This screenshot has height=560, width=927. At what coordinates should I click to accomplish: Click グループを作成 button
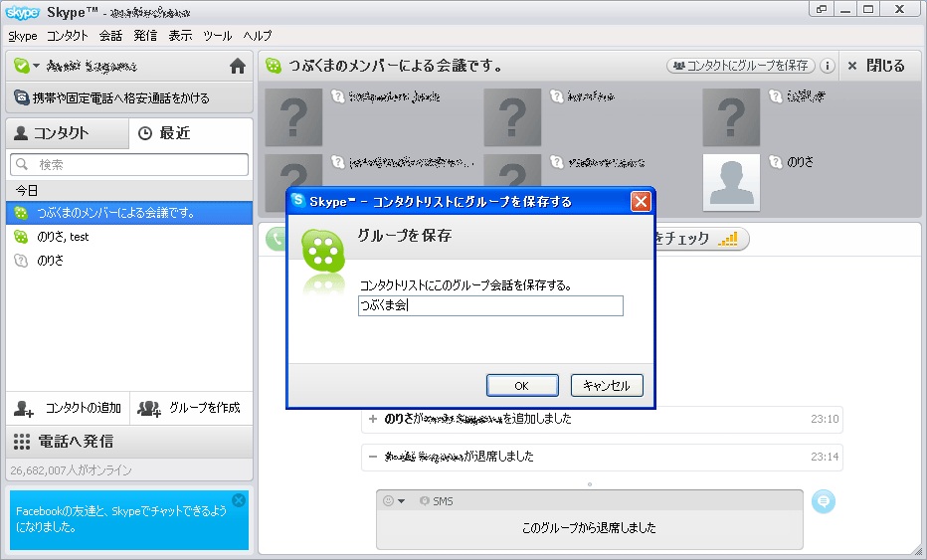191,408
